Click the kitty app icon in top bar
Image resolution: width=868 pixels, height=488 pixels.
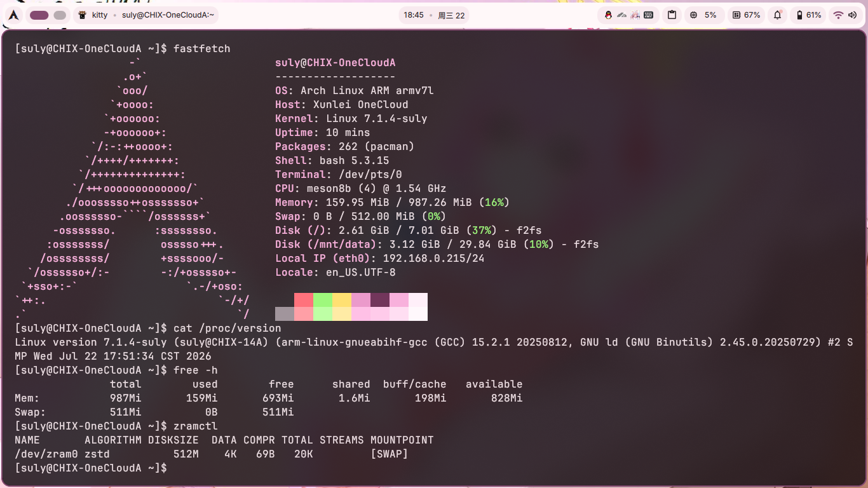click(82, 15)
